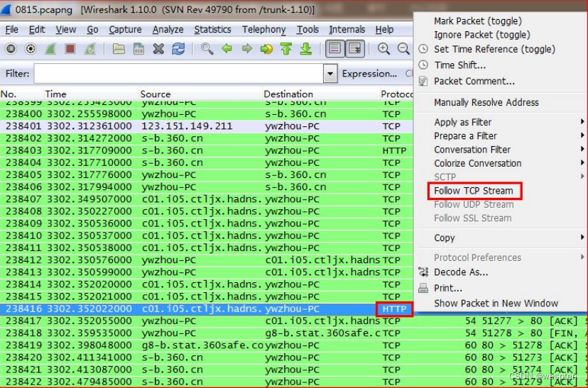Choose Mark Packet (toggle)
The height and width of the screenshot is (388, 588).
(478, 21)
